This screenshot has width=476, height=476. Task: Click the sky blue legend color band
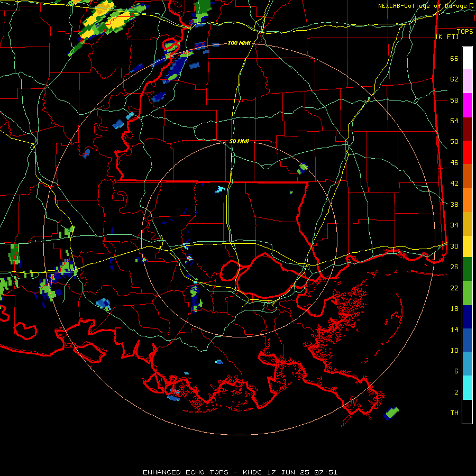pos(467,364)
